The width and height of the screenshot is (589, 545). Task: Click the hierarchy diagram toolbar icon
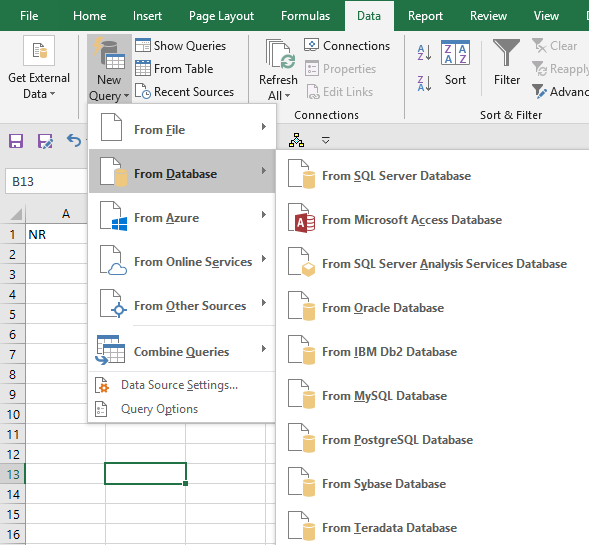tap(296, 140)
